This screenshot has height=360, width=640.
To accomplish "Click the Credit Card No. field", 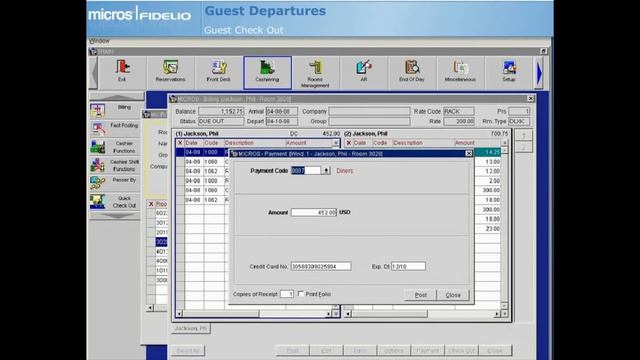I will click(321, 267).
